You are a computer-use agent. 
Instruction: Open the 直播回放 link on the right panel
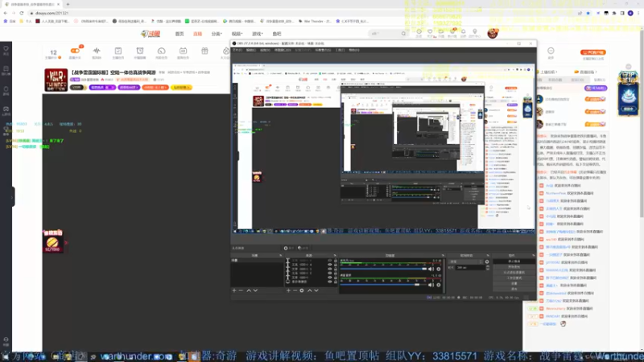tap(586, 72)
